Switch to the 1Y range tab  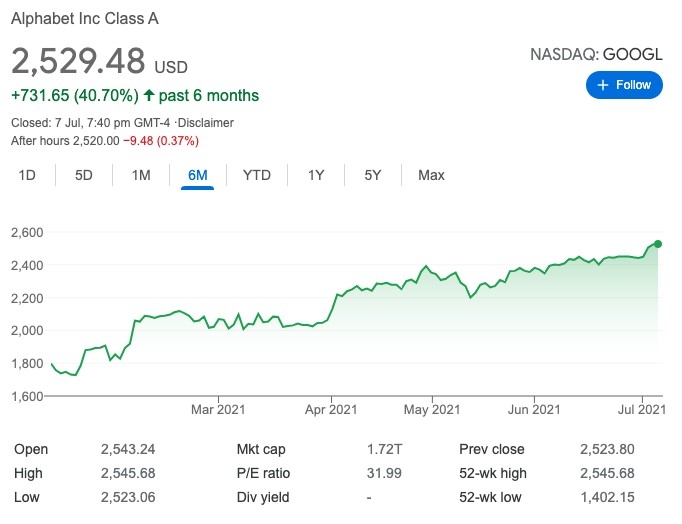point(316,175)
